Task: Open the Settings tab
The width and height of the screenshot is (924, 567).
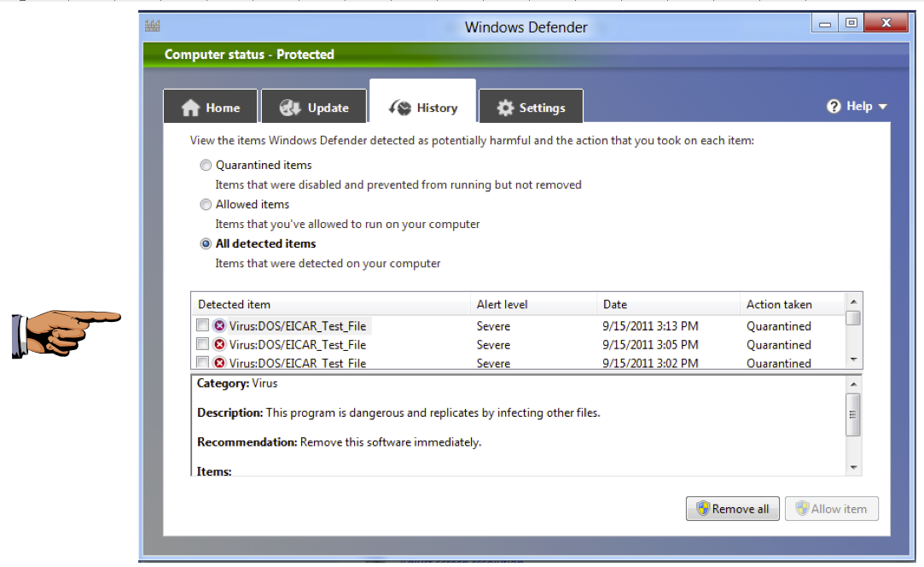Action: tap(531, 108)
